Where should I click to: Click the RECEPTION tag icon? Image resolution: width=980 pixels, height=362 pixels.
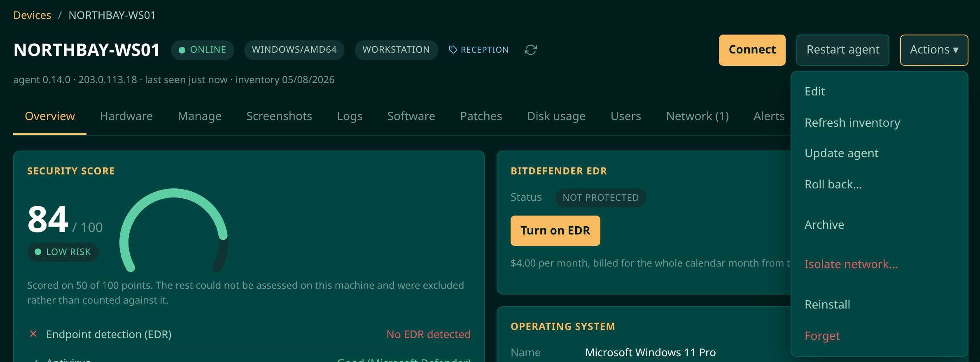pos(453,50)
